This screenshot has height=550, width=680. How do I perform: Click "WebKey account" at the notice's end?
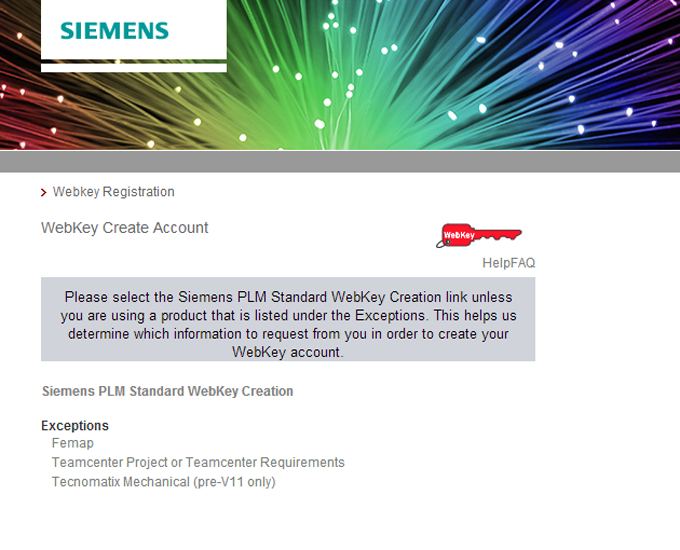pos(288,352)
